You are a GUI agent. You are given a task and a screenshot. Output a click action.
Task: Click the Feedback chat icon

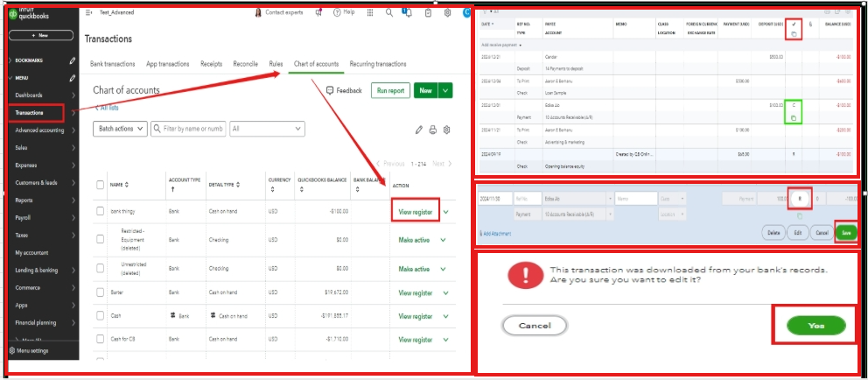pyautogui.click(x=330, y=90)
